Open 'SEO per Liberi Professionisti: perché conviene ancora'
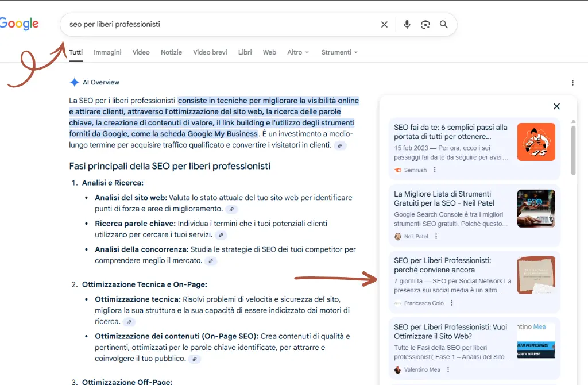 click(x=442, y=265)
